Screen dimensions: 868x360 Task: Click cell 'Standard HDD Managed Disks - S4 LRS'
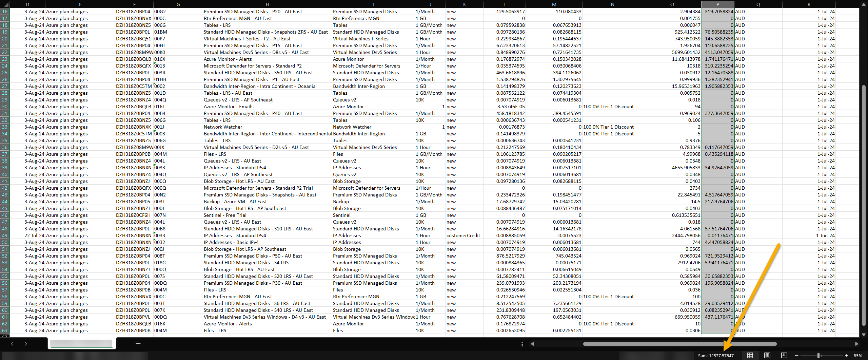point(267,263)
